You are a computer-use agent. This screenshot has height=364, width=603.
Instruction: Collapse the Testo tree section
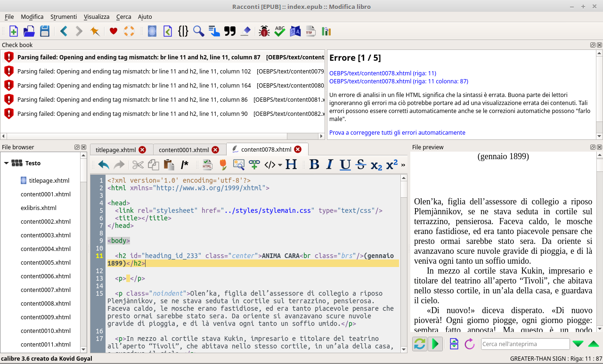(7, 163)
